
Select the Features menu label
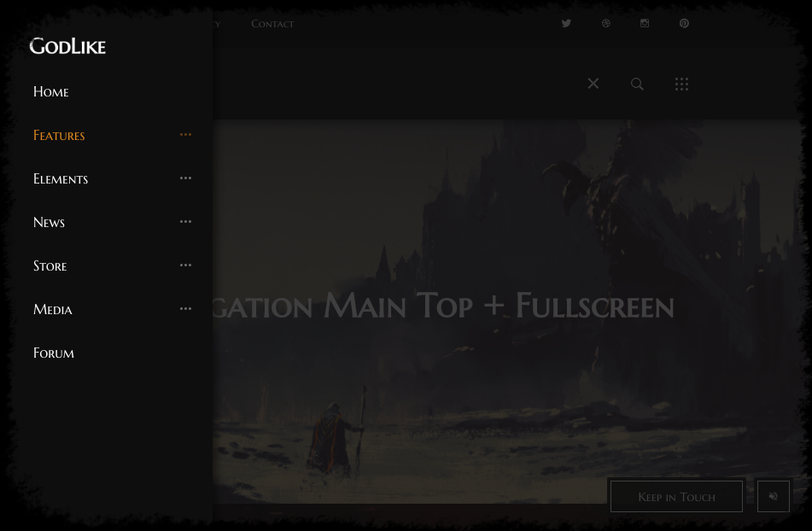coord(59,136)
